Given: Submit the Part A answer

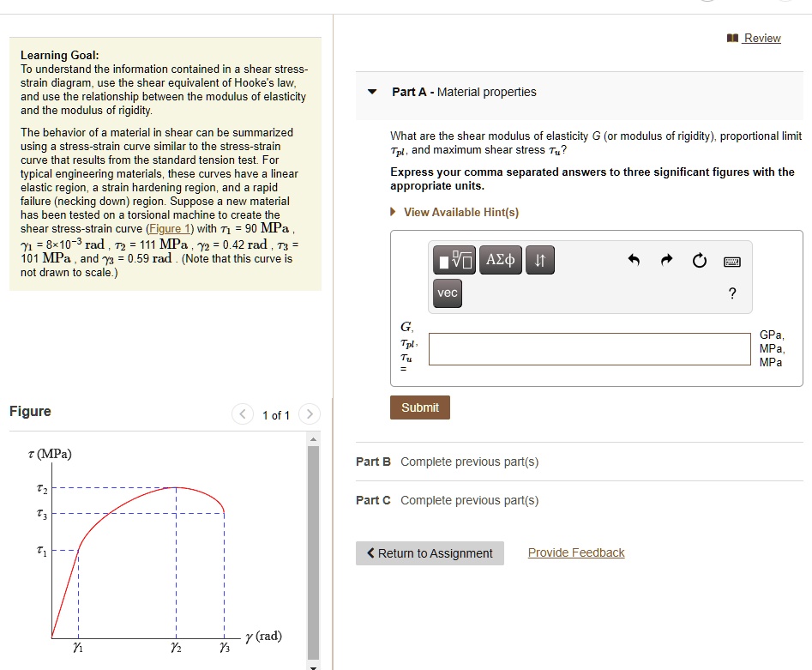Looking at the screenshot, I should (419, 407).
